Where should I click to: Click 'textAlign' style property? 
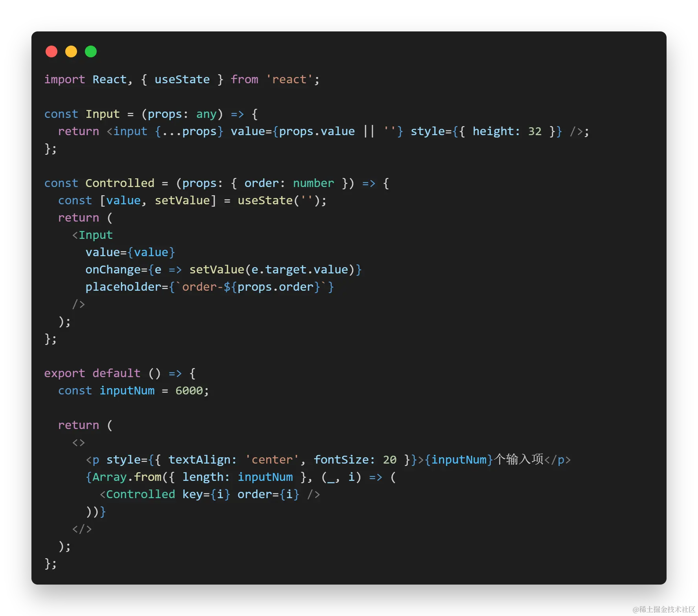pyautogui.click(x=199, y=460)
